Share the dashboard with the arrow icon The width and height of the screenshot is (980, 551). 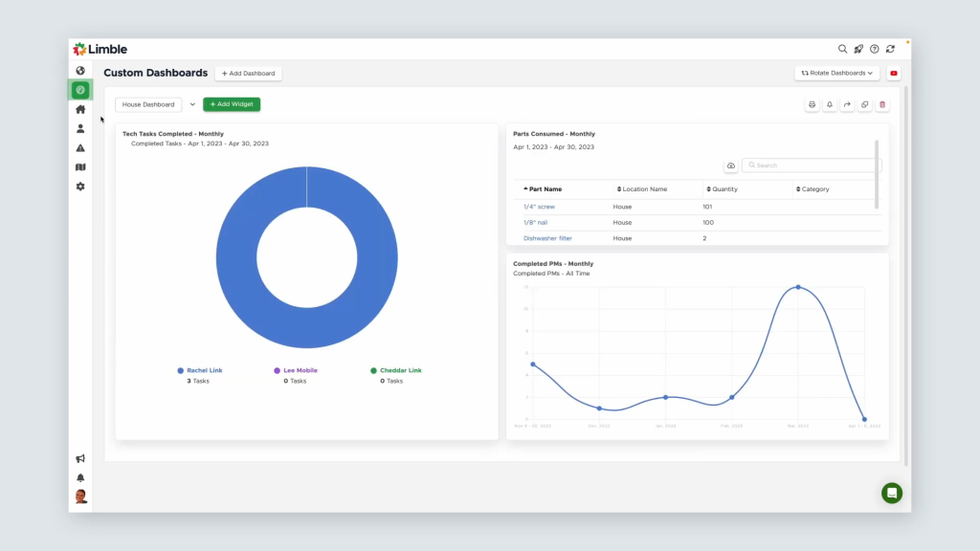(848, 104)
